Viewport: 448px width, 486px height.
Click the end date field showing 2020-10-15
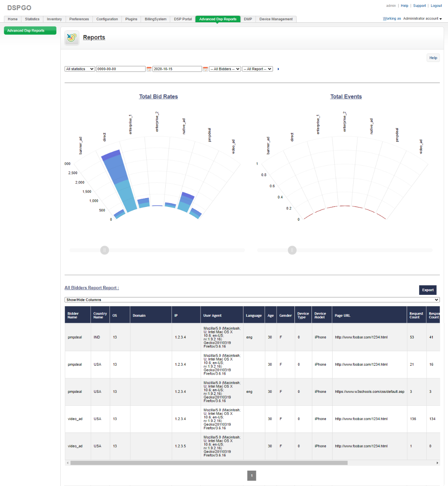pos(177,69)
